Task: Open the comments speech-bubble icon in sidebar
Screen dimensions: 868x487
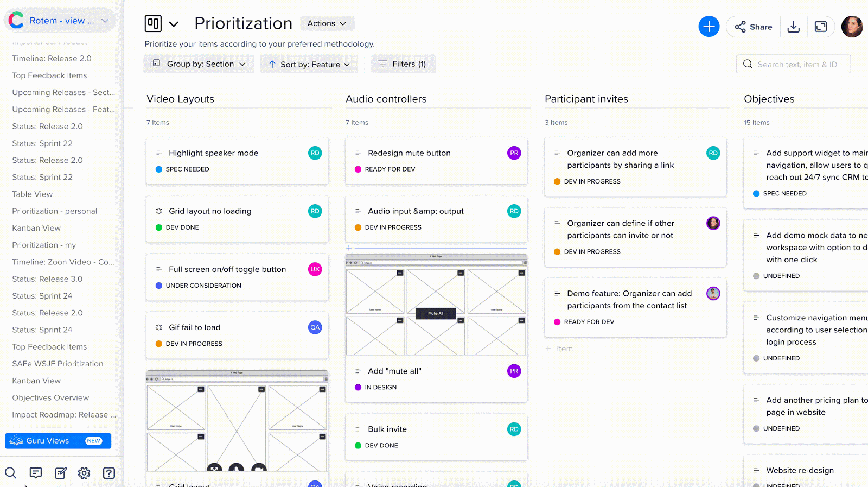Action: click(x=36, y=473)
